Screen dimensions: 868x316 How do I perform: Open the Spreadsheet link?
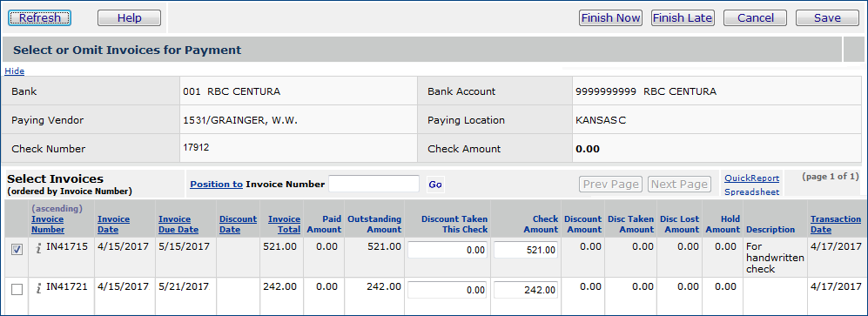click(x=751, y=192)
